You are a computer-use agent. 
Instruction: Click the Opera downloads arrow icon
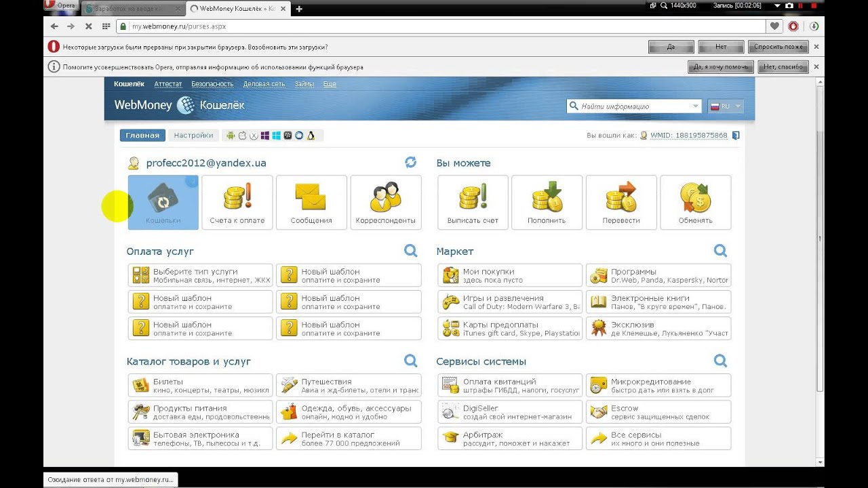[x=814, y=26]
